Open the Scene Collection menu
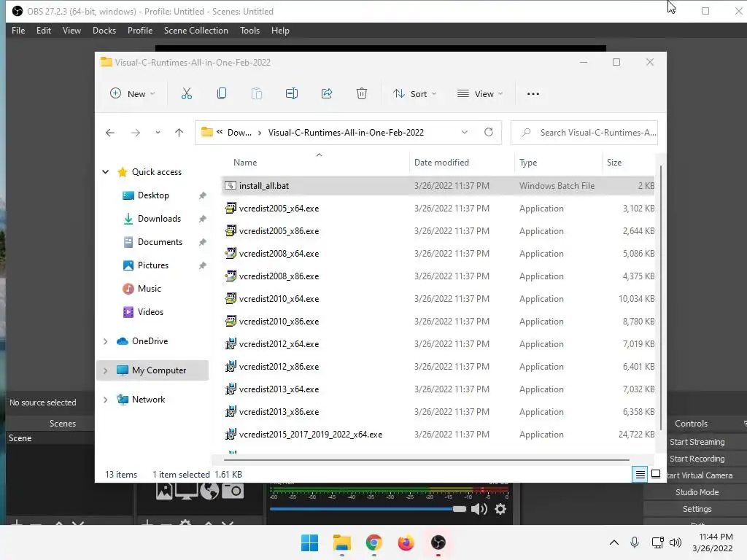The height and width of the screenshot is (560, 747). coord(196,31)
